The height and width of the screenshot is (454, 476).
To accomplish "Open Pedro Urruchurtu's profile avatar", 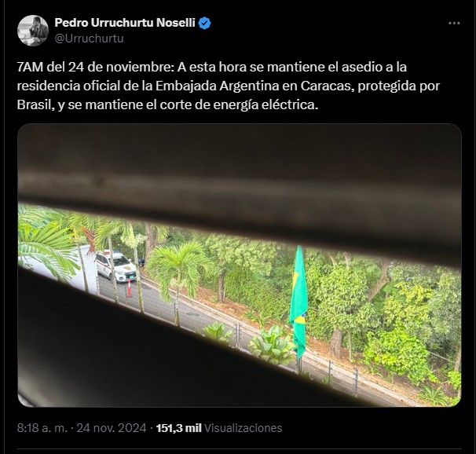I will [x=33, y=31].
